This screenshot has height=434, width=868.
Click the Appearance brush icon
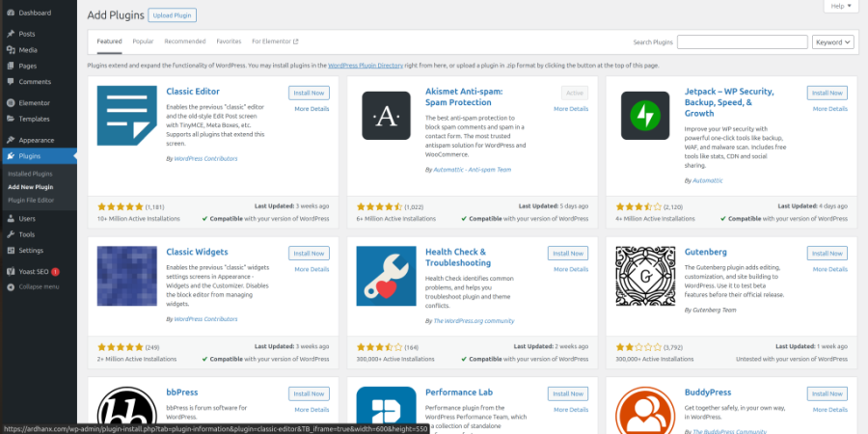coord(11,140)
